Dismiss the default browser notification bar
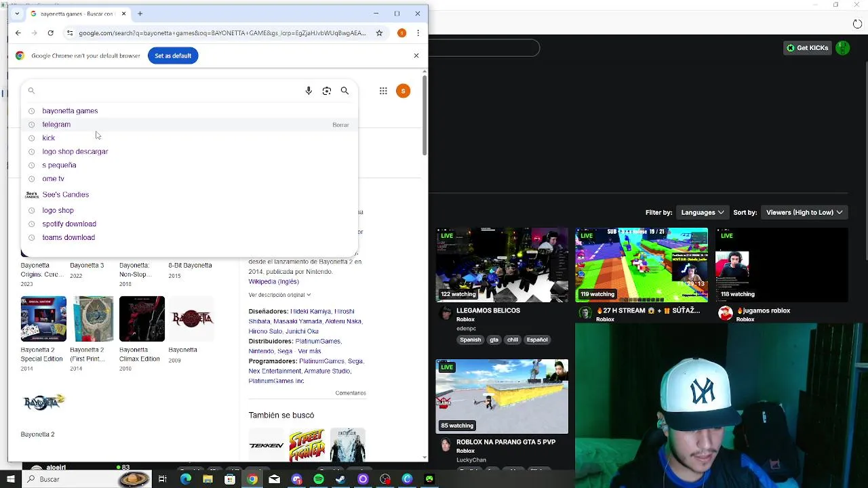The width and height of the screenshot is (868, 488). (416, 56)
